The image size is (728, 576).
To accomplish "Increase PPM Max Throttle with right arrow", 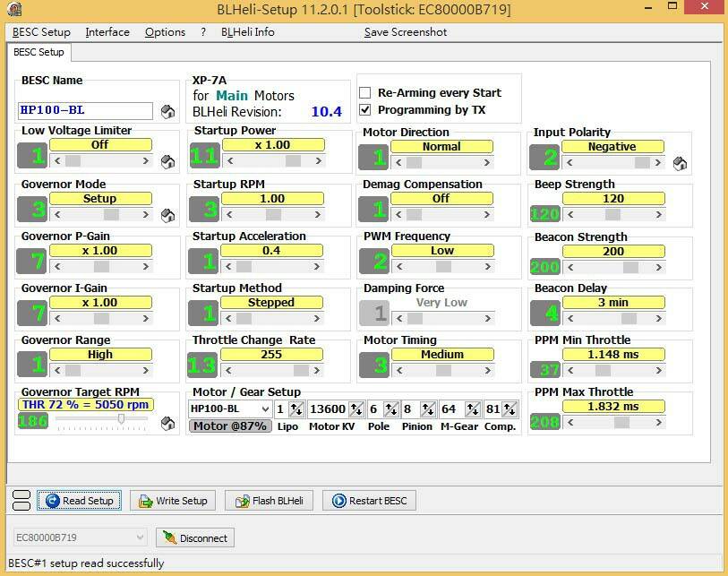I will click(x=658, y=423).
